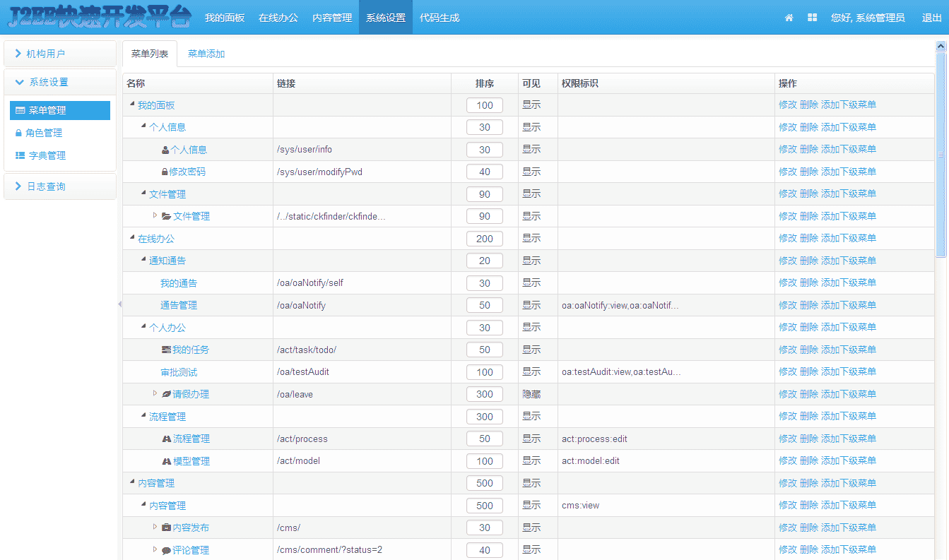This screenshot has width=949, height=560.
Task: Click the home icon in top bar
Action: click(789, 18)
